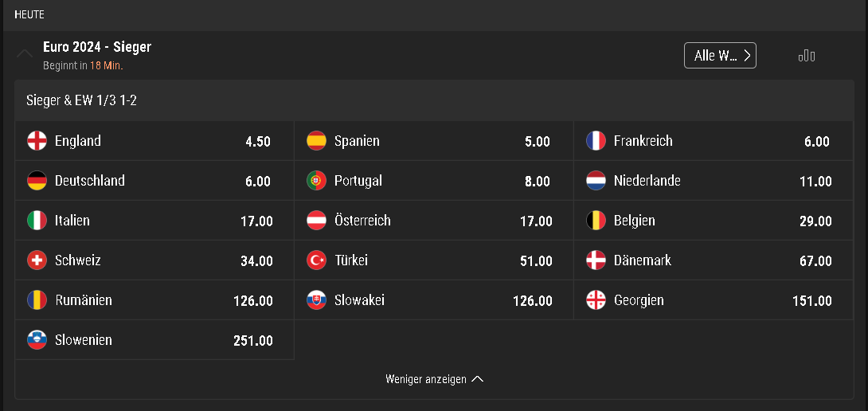Collapse the Euro 2024 - Sieger section chevron
Viewport: 868px width, 411px height.
[25, 53]
